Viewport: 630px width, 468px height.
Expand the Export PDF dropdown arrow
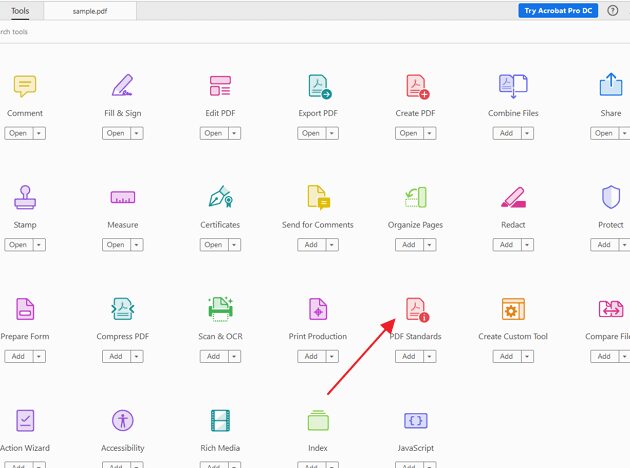click(332, 133)
